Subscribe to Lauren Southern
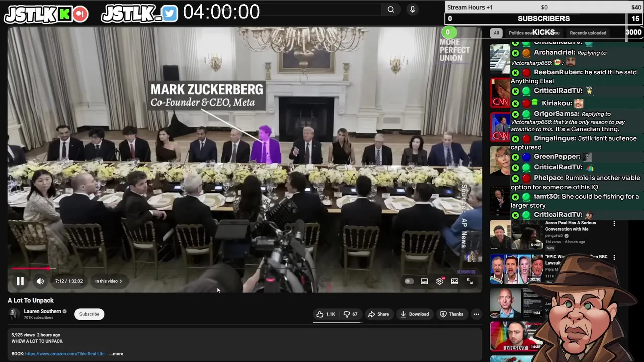 (x=89, y=314)
